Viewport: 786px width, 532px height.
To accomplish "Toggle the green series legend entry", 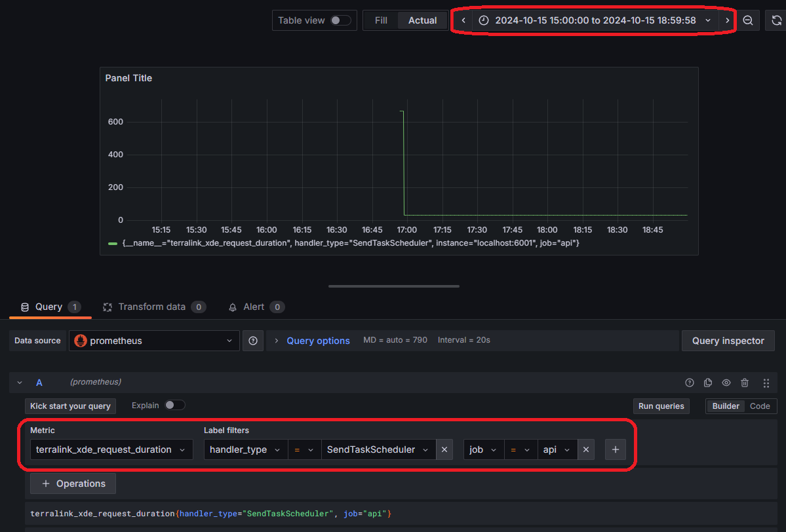I will pos(113,244).
